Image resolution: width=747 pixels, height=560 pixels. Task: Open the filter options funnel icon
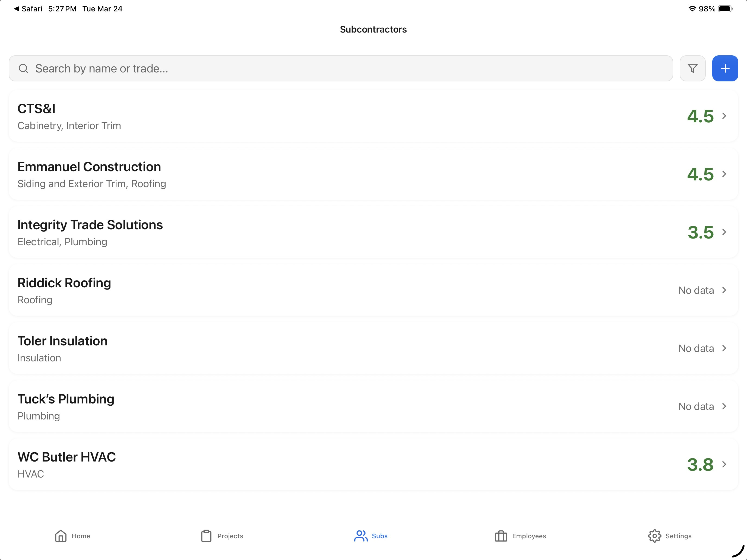[x=692, y=69]
